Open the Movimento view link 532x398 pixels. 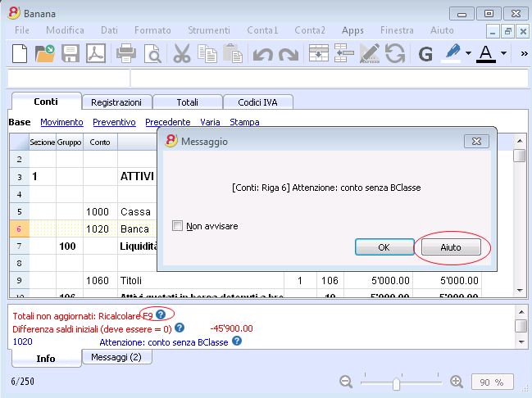tap(61, 122)
